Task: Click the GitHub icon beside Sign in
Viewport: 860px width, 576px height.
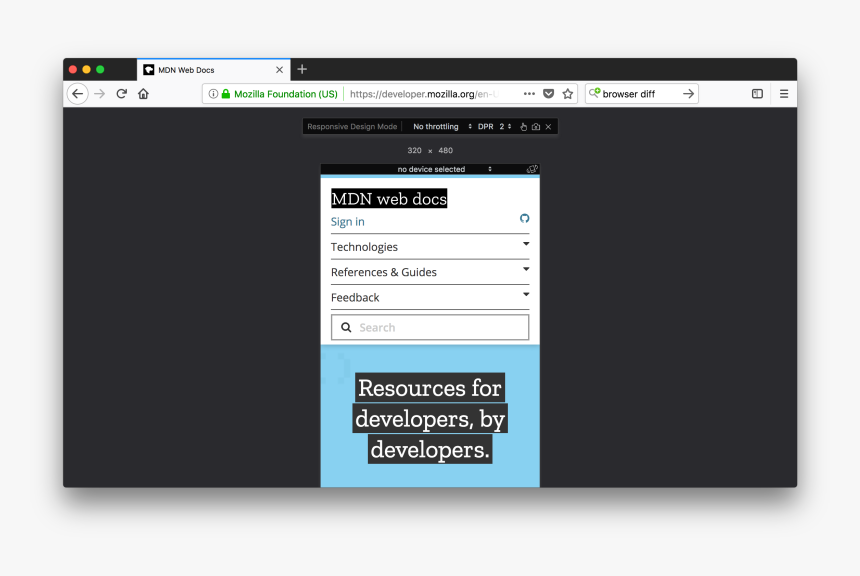Action: pos(524,218)
